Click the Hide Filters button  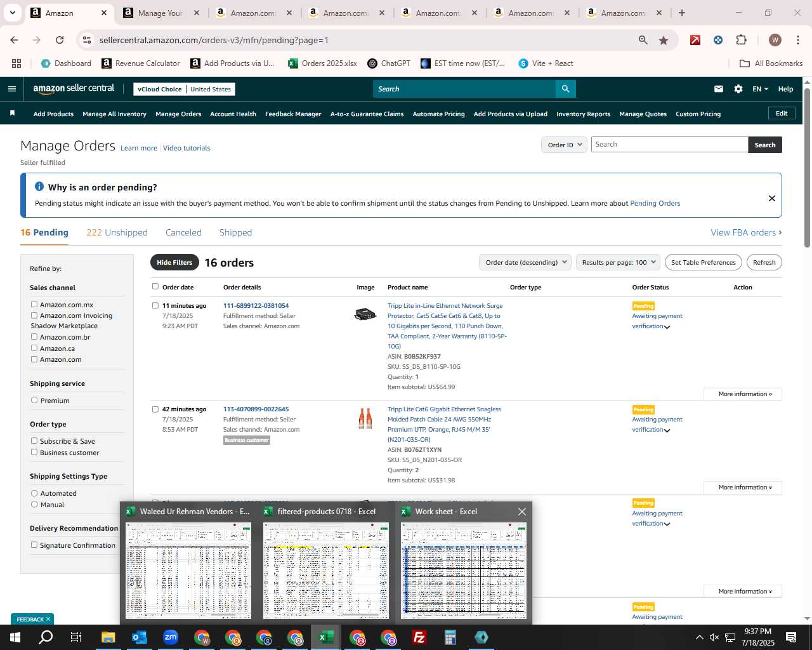coord(174,262)
